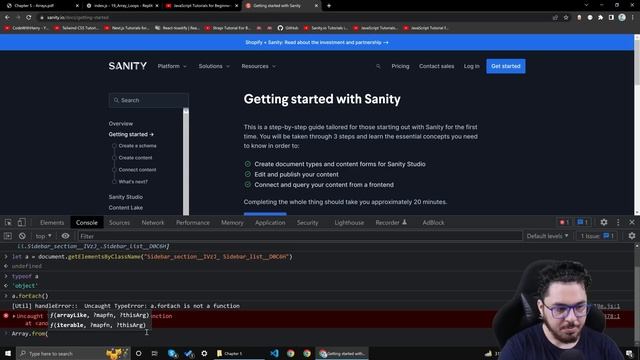Select the Console tab
The image size is (640, 360).
[87, 222]
